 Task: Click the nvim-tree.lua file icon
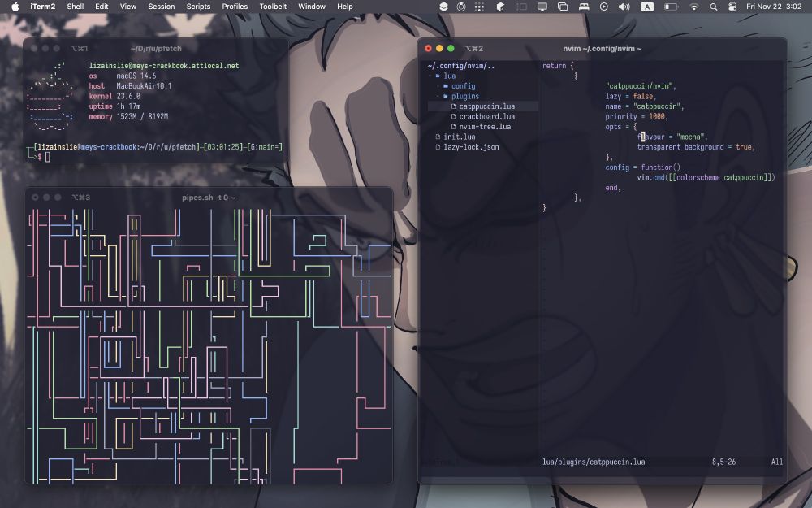tap(454, 127)
